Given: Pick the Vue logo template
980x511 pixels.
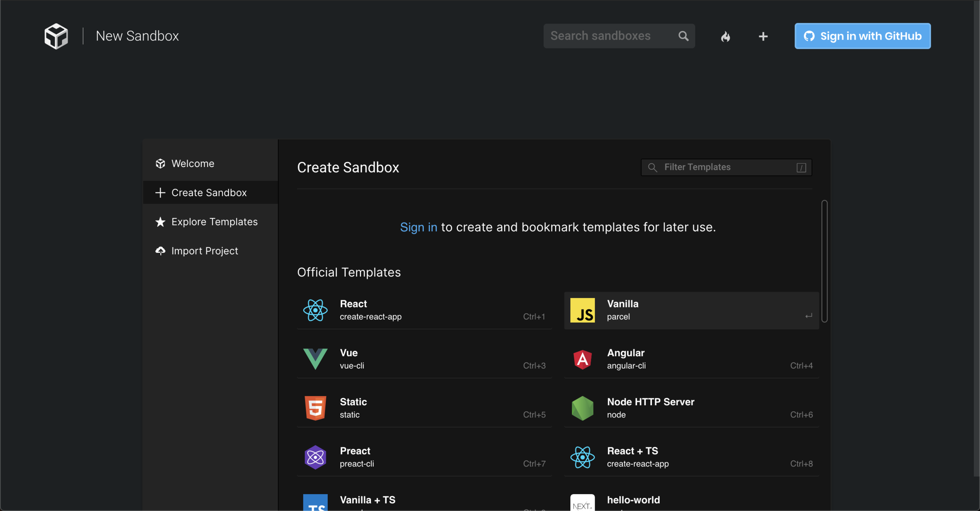Looking at the screenshot, I should [x=315, y=359].
